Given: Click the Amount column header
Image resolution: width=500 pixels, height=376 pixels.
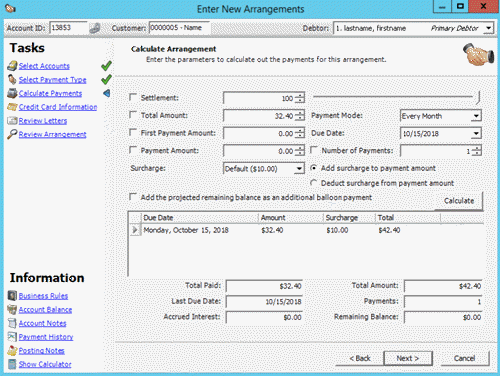Looking at the screenshot, I should point(291,218).
